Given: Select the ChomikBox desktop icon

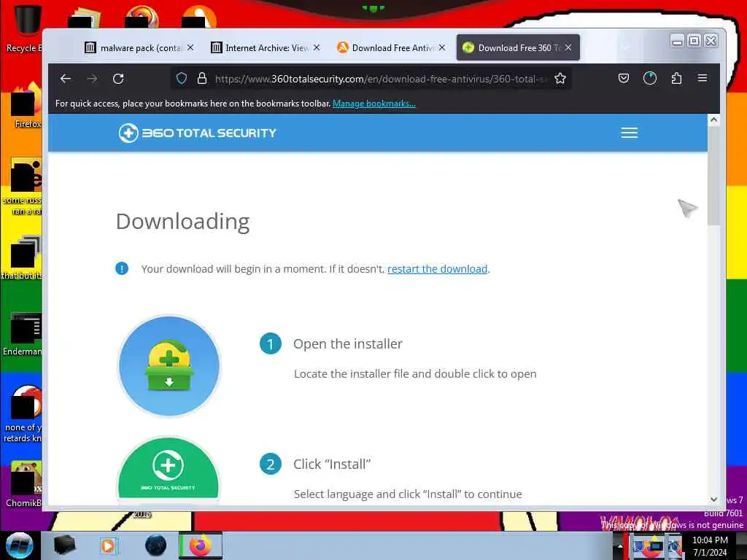Looking at the screenshot, I should point(24,484).
